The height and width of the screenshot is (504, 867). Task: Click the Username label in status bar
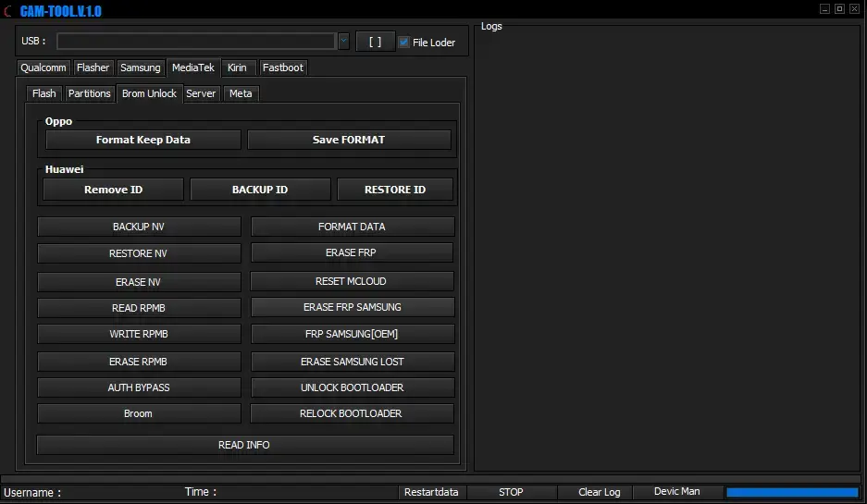click(32, 492)
